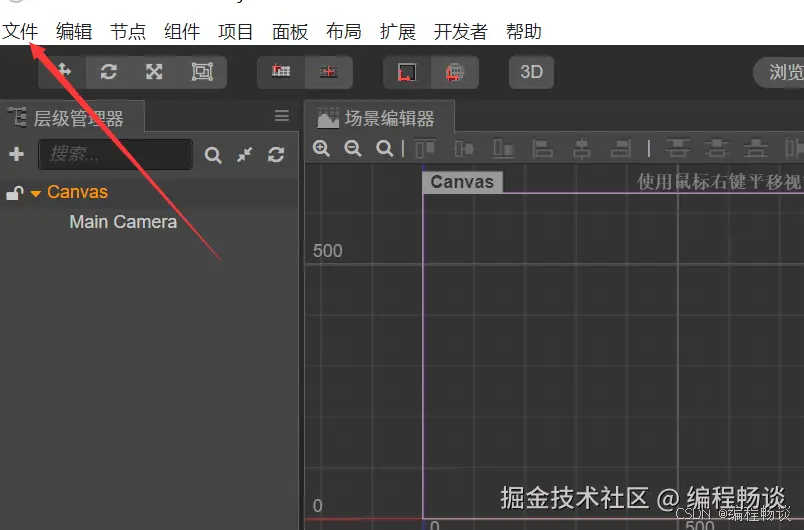Screen dimensions: 804x530
Task: Open the 面板 menu
Action: 290,32
